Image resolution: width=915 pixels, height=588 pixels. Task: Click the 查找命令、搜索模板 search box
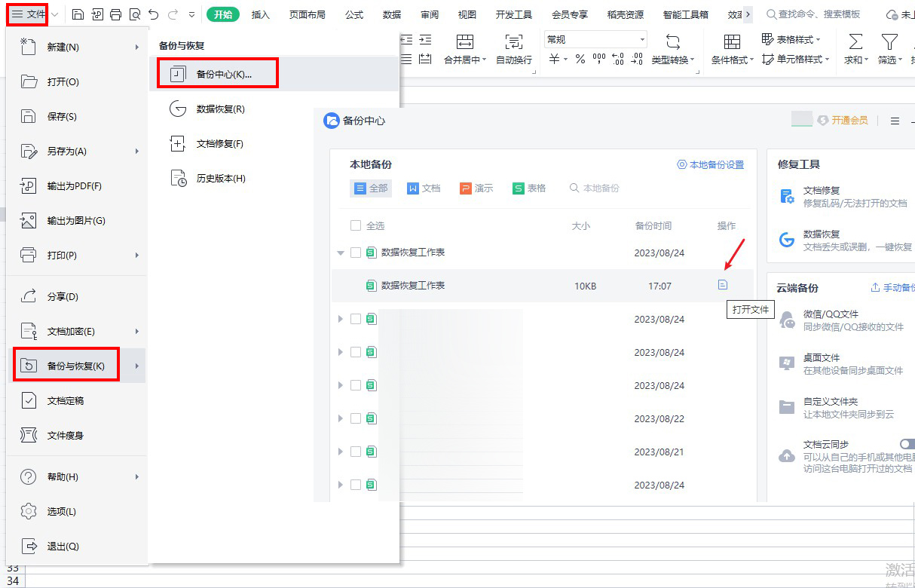(813, 14)
